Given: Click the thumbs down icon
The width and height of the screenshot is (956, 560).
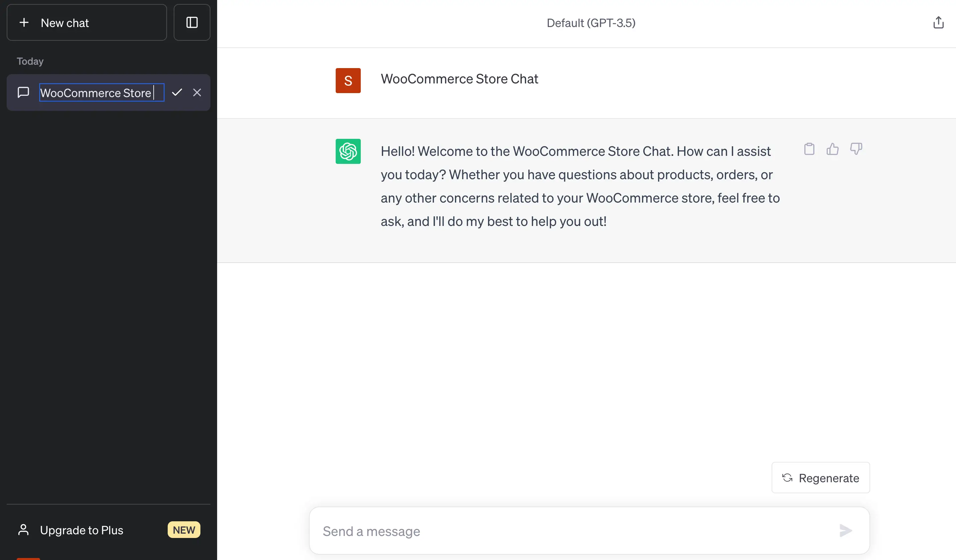Looking at the screenshot, I should click(856, 149).
